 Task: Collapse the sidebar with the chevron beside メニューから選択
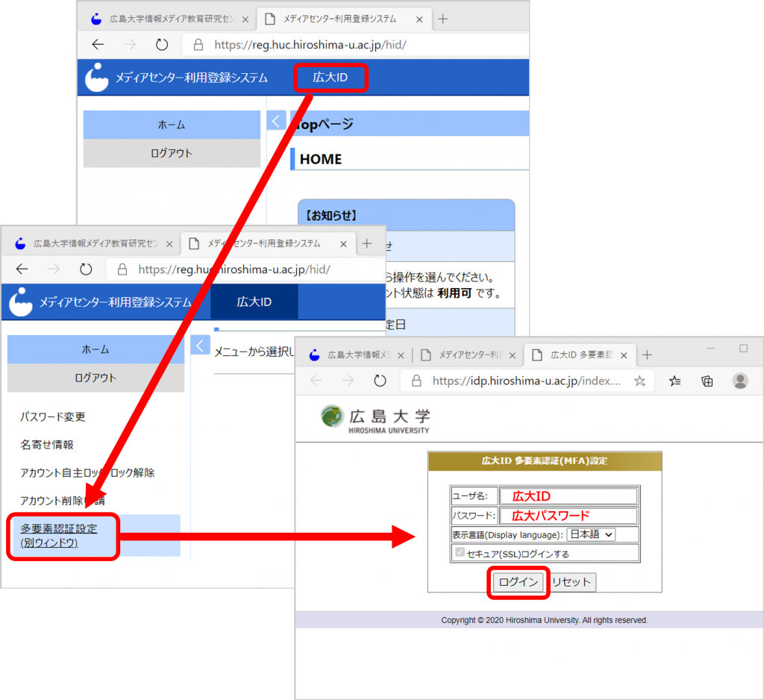[200, 346]
